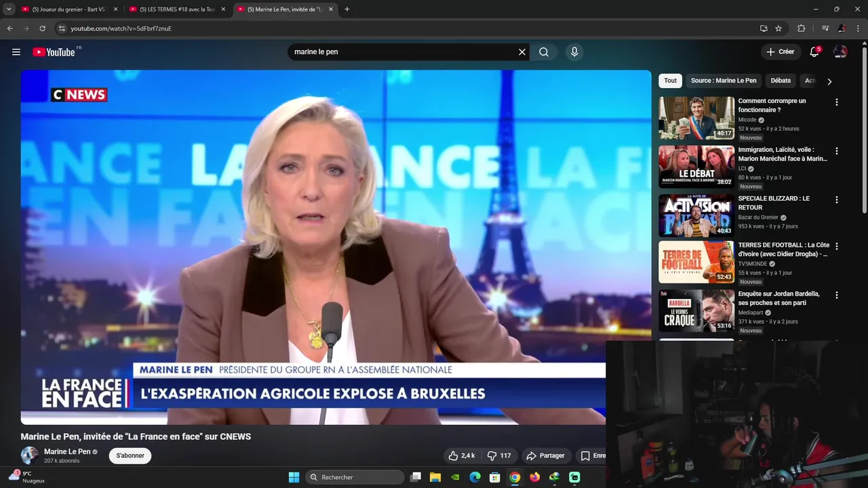This screenshot has width=868, height=488.
Task: Open Chrome three-dot menu
Action: pyautogui.click(x=859, y=28)
